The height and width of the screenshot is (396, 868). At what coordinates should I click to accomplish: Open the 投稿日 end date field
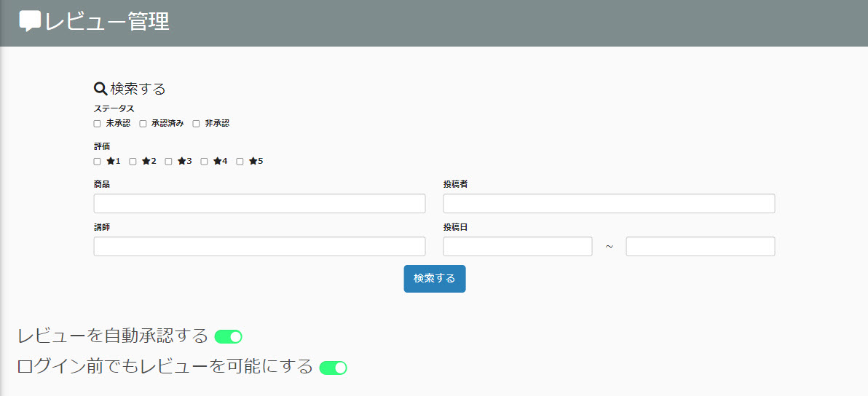point(700,247)
